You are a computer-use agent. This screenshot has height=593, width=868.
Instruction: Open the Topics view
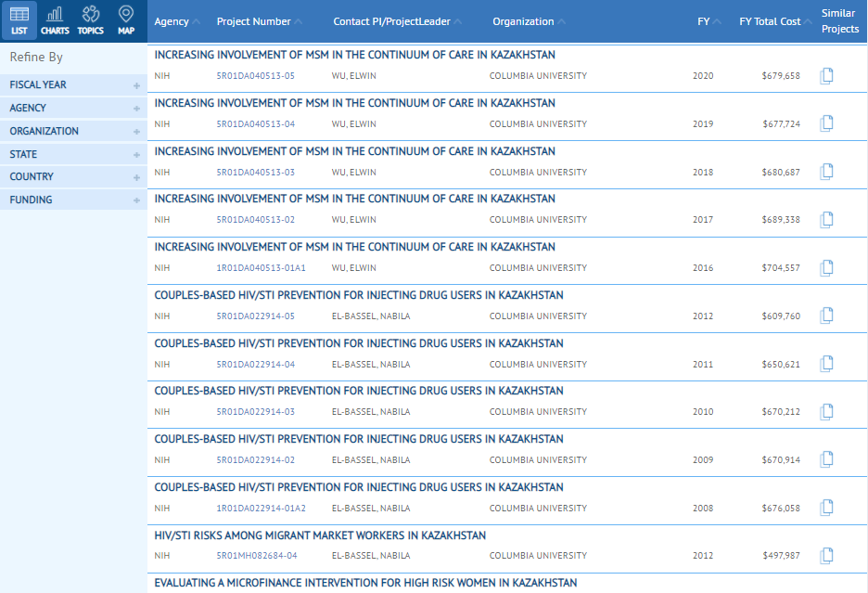point(90,20)
